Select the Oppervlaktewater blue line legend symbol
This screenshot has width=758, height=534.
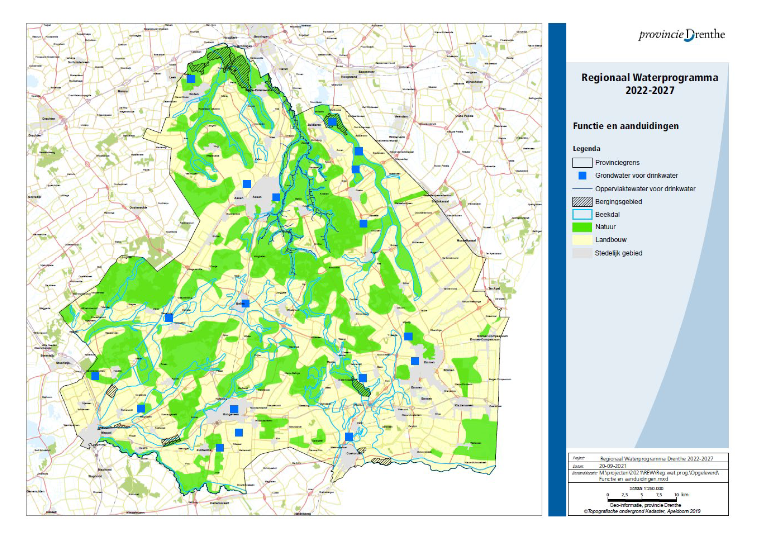582,188
